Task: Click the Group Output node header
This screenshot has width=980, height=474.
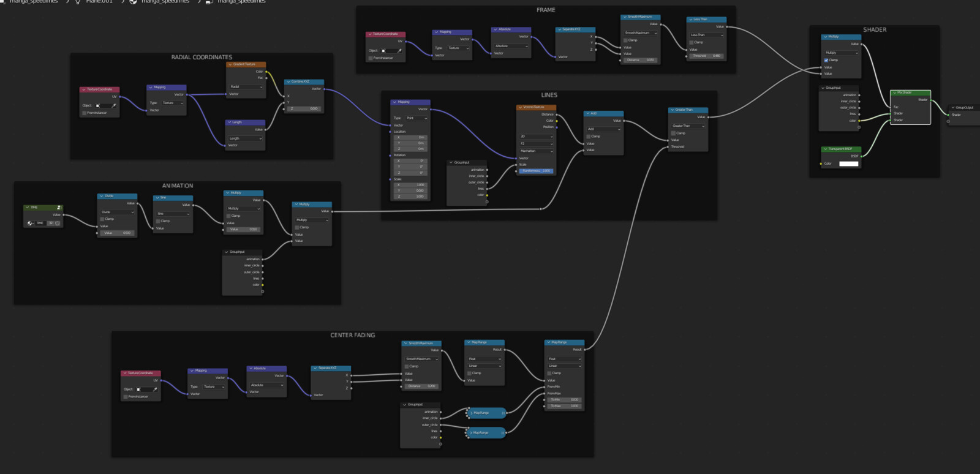Action: [x=965, y=107]
